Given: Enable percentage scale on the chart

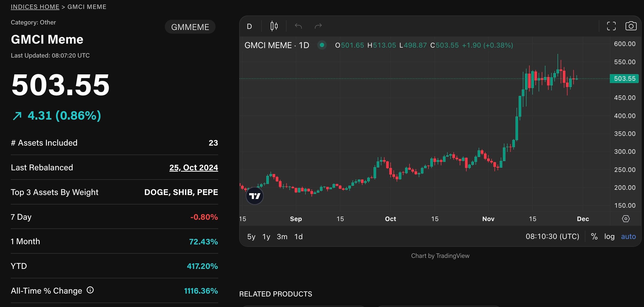Looking at the screenshot, I should pos(594,237).
